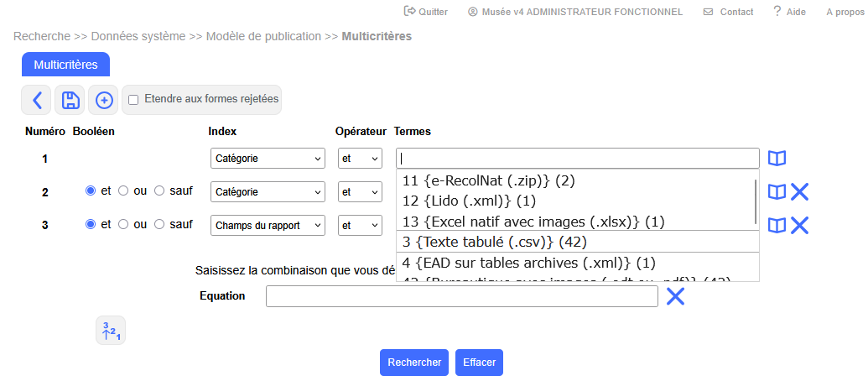Click the save floppy disk icon
Screen dimensions: 868x381
tap(70, 101)
